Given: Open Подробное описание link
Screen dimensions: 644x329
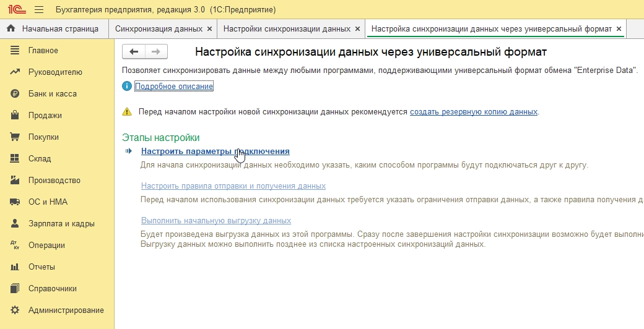Looking at the screenshot, I should tap(173, 87).
